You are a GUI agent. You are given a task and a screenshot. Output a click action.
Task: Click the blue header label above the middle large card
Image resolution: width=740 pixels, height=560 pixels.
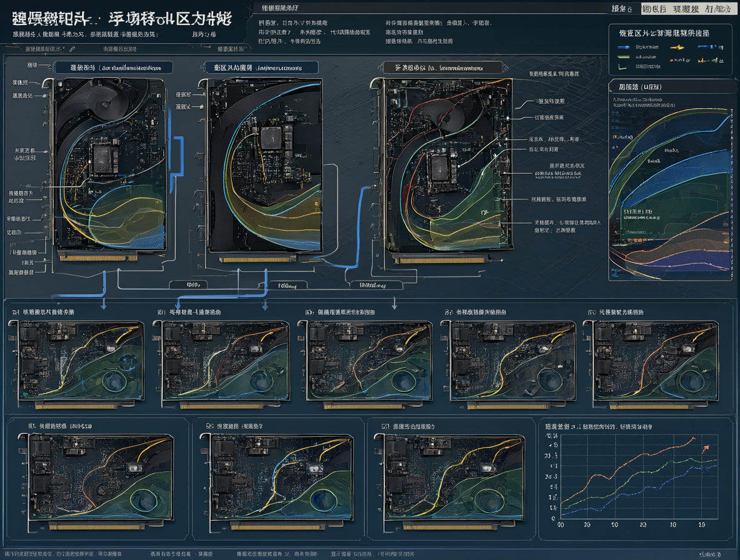pos(261,67)
